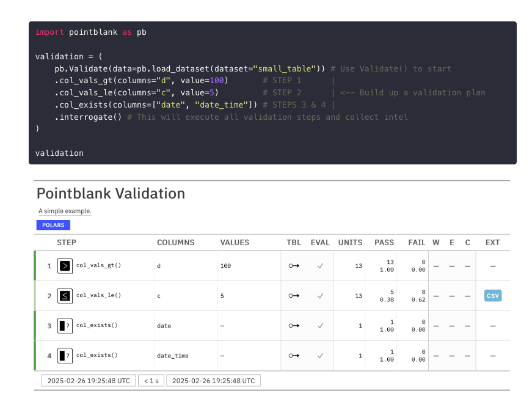Click the greater-than operator icon on step 1
532x415 pixels.
tap(65, 265)
